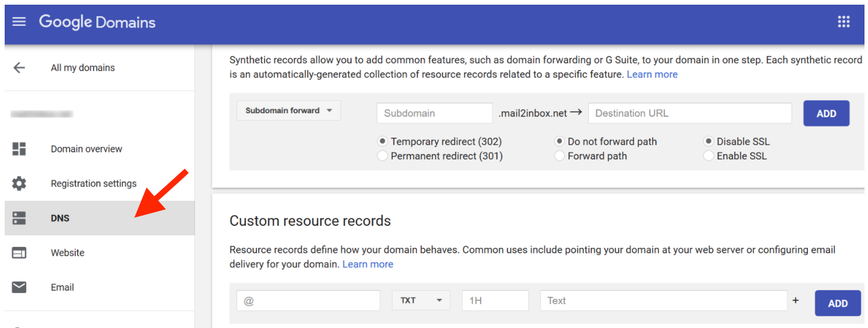Click the Registration settings gear icon
Viewport: 868px width, 328px height.
click(19, 183)
